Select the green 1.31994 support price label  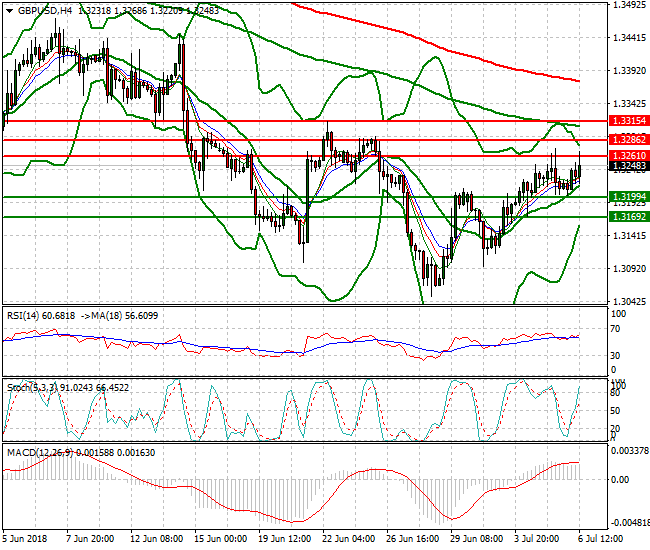(x=629, y=196)
